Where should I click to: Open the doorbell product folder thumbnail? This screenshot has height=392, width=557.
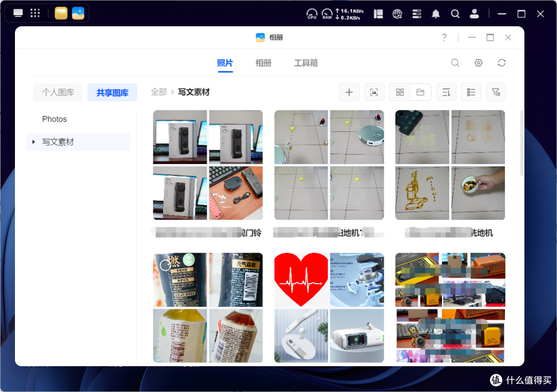[208, 165]
